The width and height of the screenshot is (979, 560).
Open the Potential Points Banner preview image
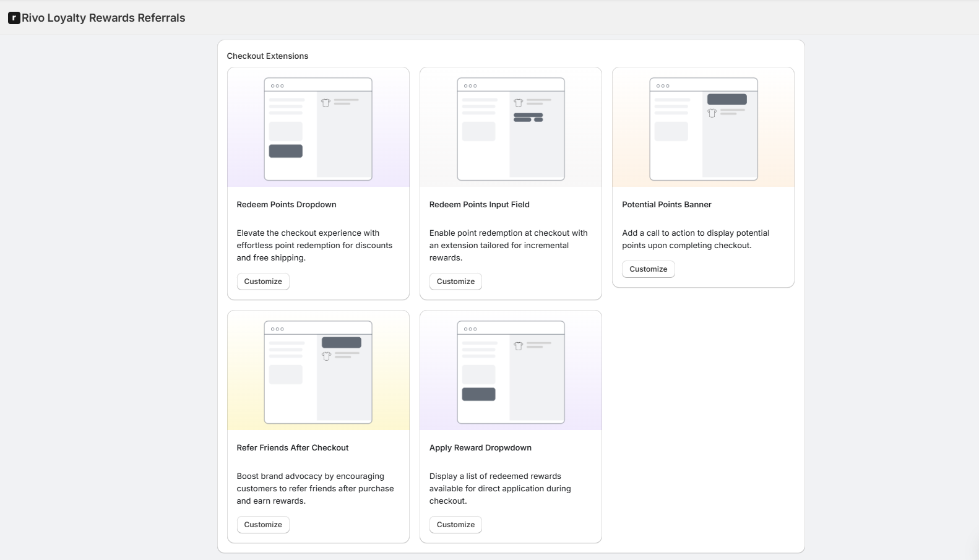coord(703,127)
